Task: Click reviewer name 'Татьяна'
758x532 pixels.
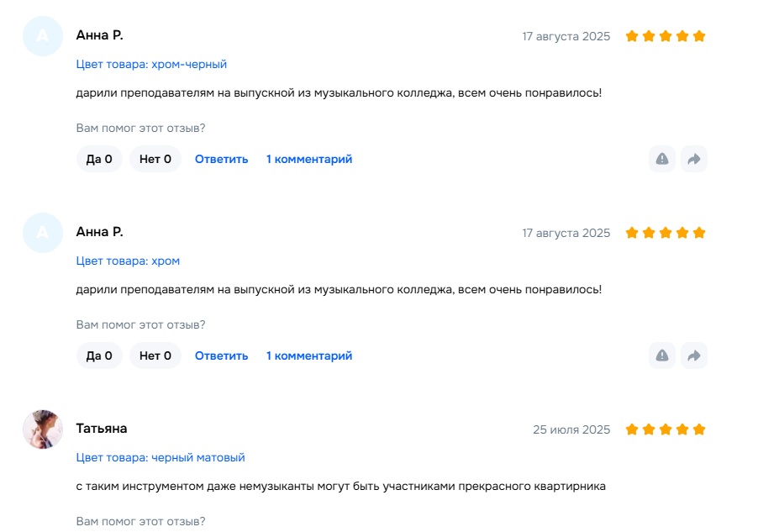Action: click(x=102, y=429)
